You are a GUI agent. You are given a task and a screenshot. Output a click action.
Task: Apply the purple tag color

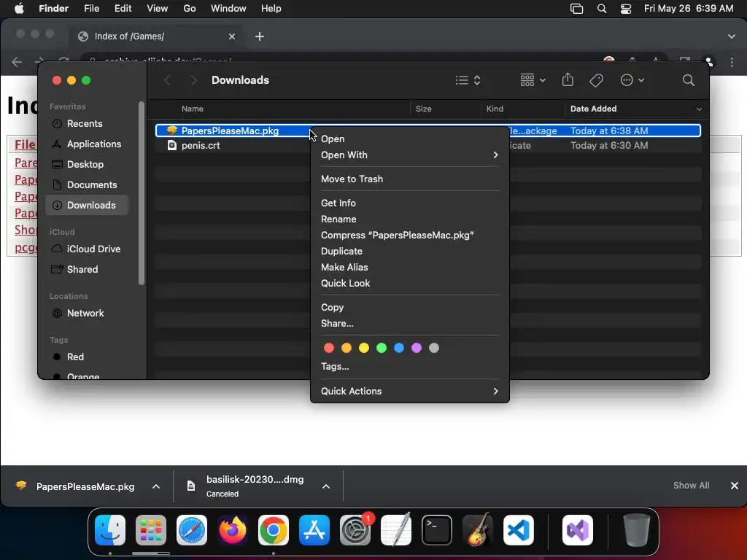coord(417,348)
